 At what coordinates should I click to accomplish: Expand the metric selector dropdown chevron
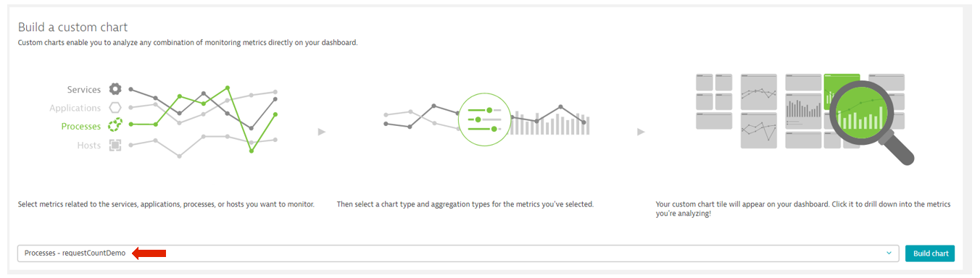(889, 253)
